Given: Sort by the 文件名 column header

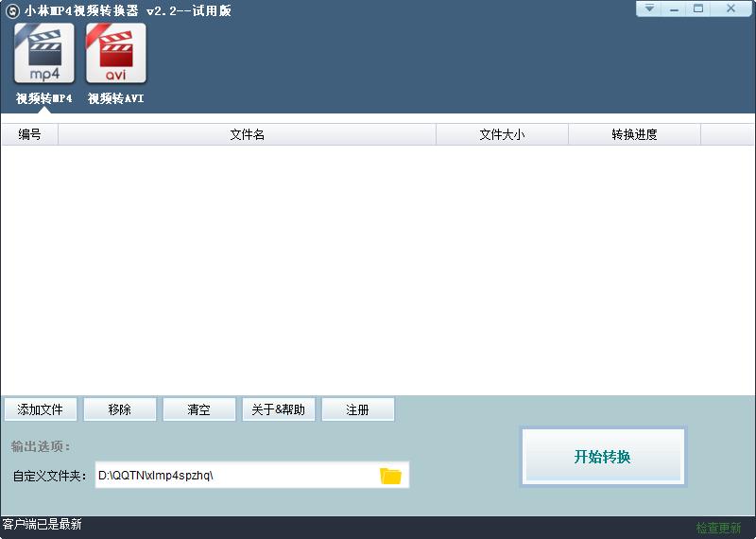Looking at the screenshot, I should pyautogui.click(x=247, y=134).
